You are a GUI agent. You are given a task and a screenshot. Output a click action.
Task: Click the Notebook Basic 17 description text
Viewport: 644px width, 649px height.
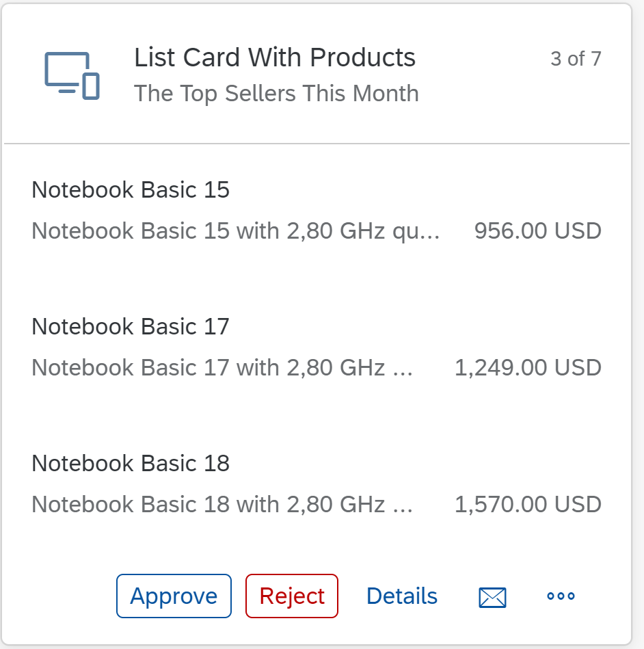click(222, 367)
